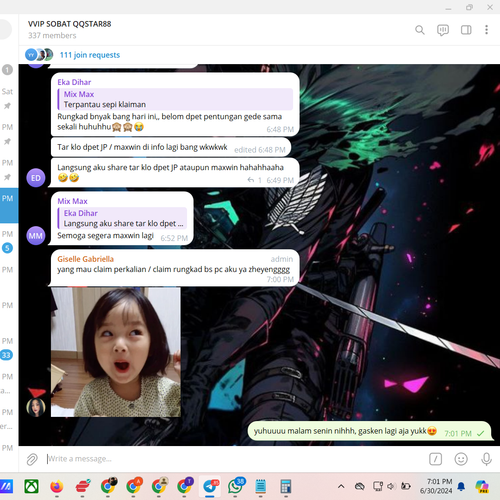Image resolution: width=500 pixels, height=500 pixels.
Task: Open the bot commands slash icon
Action: point(435,459)
